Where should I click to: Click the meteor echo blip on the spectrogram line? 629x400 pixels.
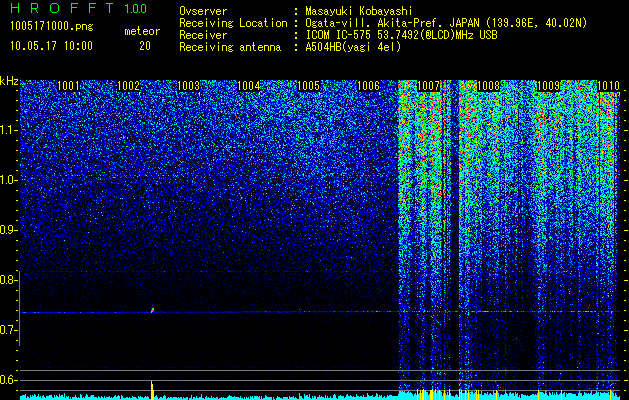click(152, 310)
